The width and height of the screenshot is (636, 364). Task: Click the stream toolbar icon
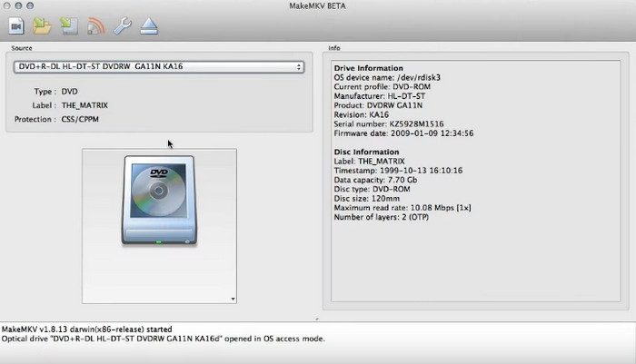[x=96, y=26]
